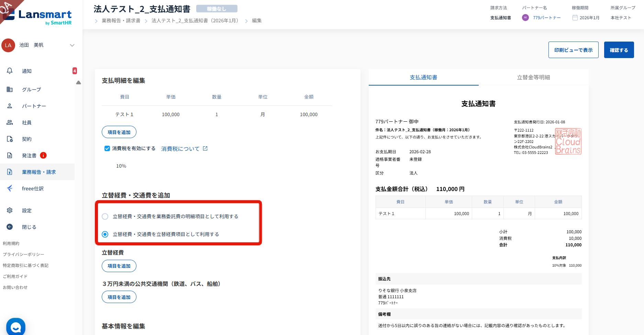Select 立替経費項目として利用する radio option
The height and width of the screenshot is (335, 644).
(105, 234)
